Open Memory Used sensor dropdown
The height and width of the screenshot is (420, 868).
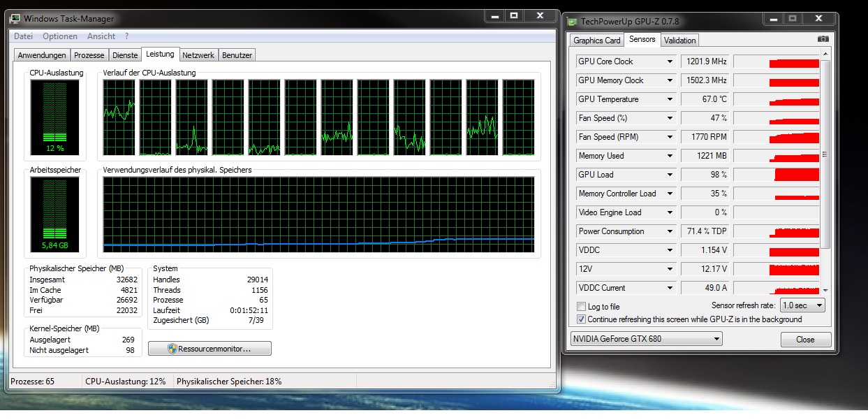pos(670,156)
